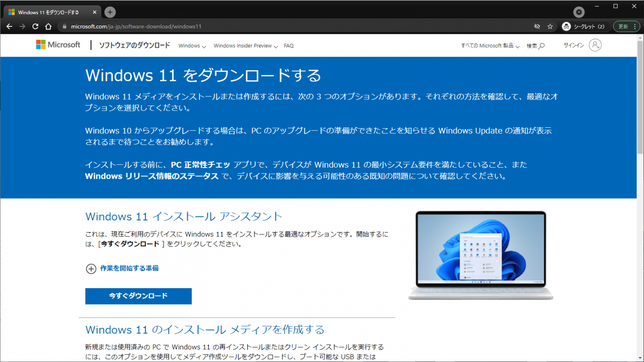This screenshot has height=362, width=644.
Task: Open the すべての Microsoft 製品 dropdown
Action: [x=490, y=45]
